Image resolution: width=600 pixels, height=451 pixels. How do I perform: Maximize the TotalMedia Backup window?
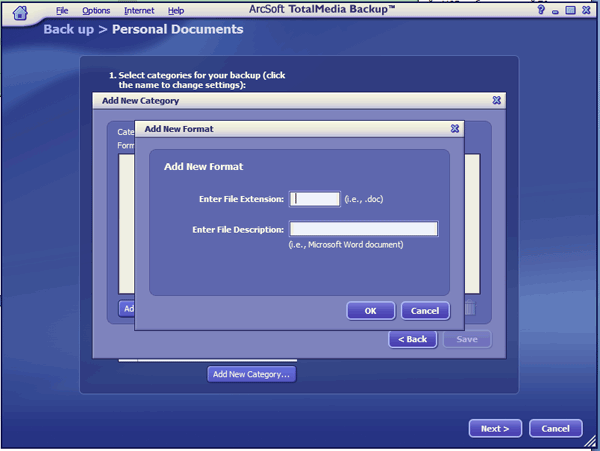570,10
